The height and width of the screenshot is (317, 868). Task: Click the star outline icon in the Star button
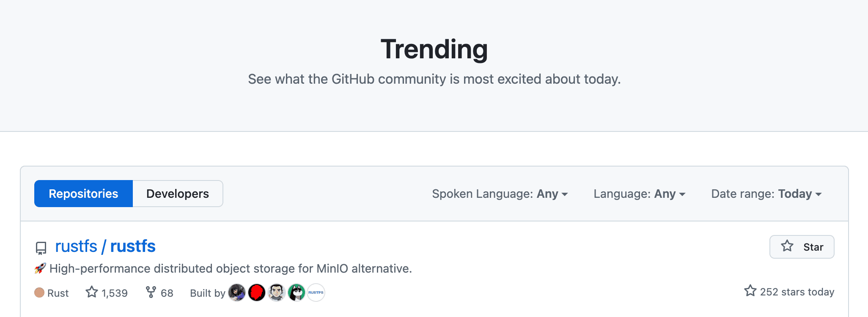tap(787, 246)
